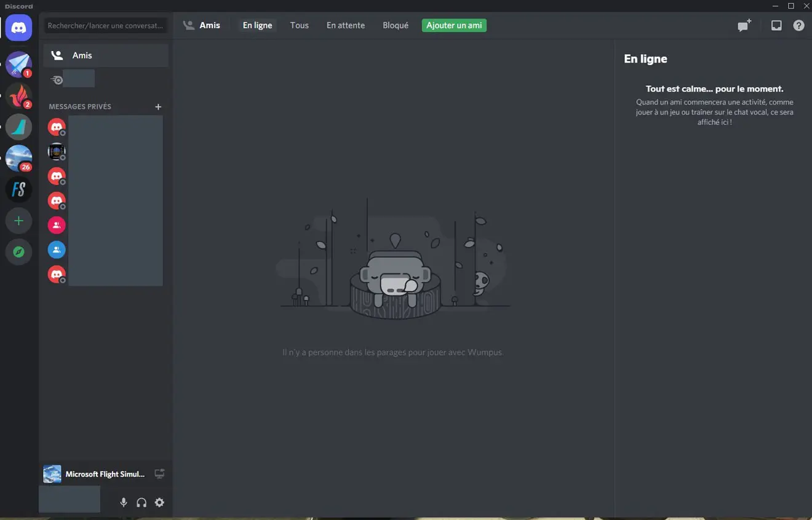Open the pink group DM avatar
This screenshot has height=520, width=812.
click(x=57, y=226)
